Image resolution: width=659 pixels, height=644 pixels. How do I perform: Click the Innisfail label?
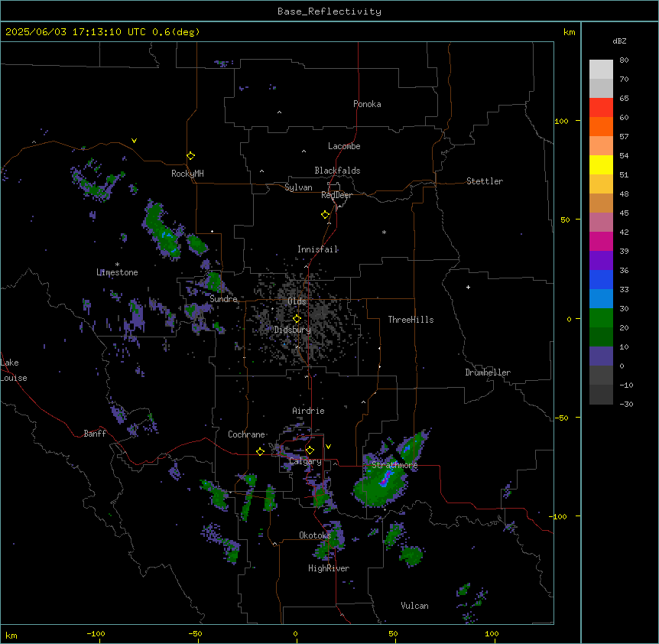pyautogui.click(x=317, y=249)
